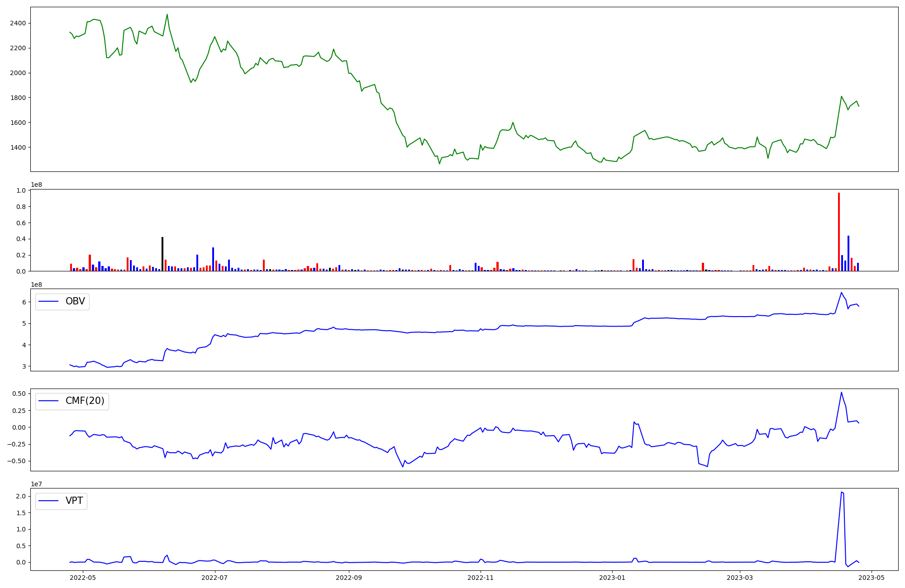Click the 5 tick on the OBV axis
The image size is (905, 588).
click(24, 323)
